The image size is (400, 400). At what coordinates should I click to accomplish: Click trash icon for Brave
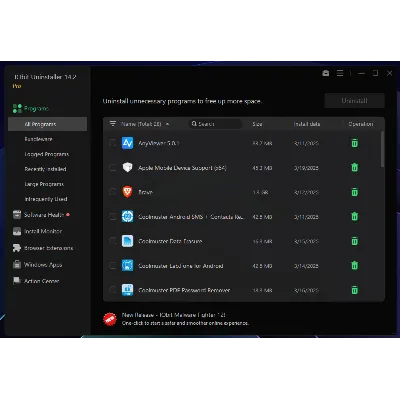click(355, 192)
